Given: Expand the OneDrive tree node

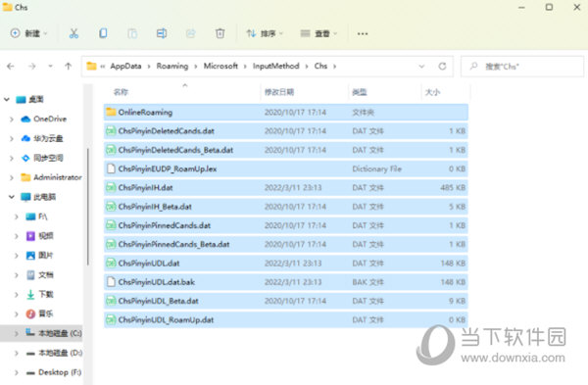Looking at the screenshot, I should 11,120.
